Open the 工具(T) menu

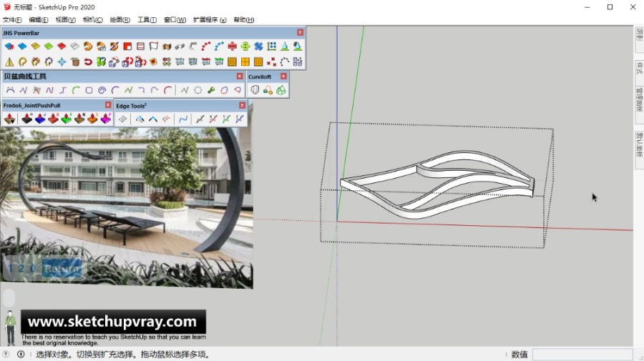click(x=147, y=20)
